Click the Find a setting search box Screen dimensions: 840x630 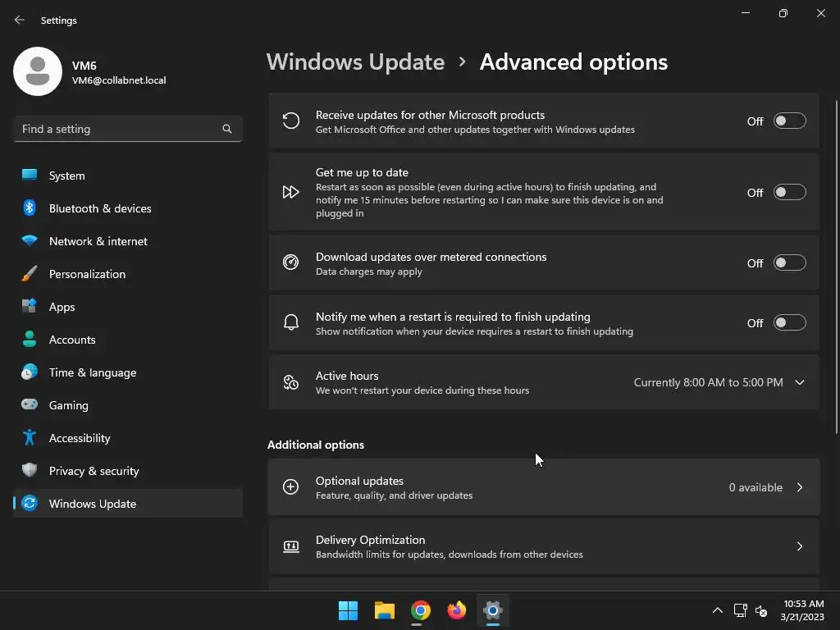tap(127, 129)
